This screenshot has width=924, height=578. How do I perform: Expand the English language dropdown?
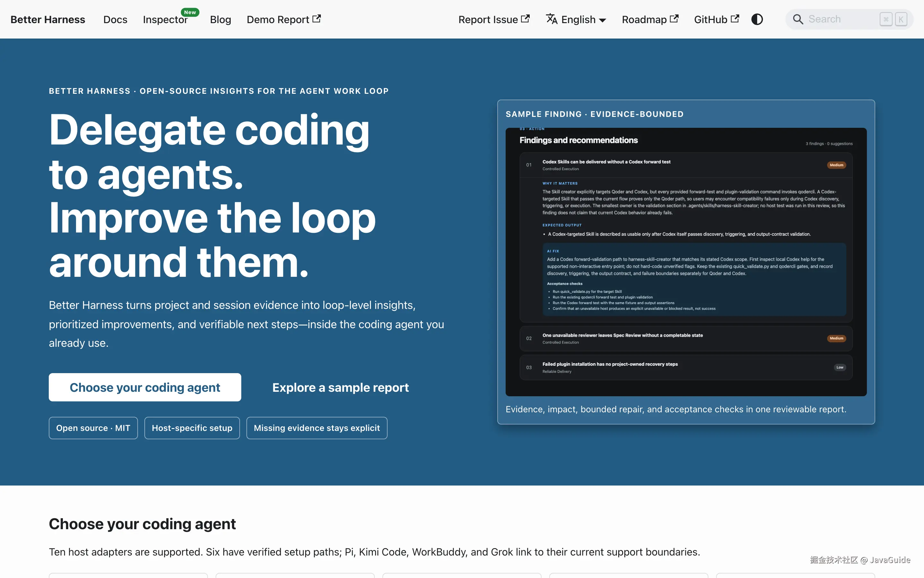click(x=576, y=19)
